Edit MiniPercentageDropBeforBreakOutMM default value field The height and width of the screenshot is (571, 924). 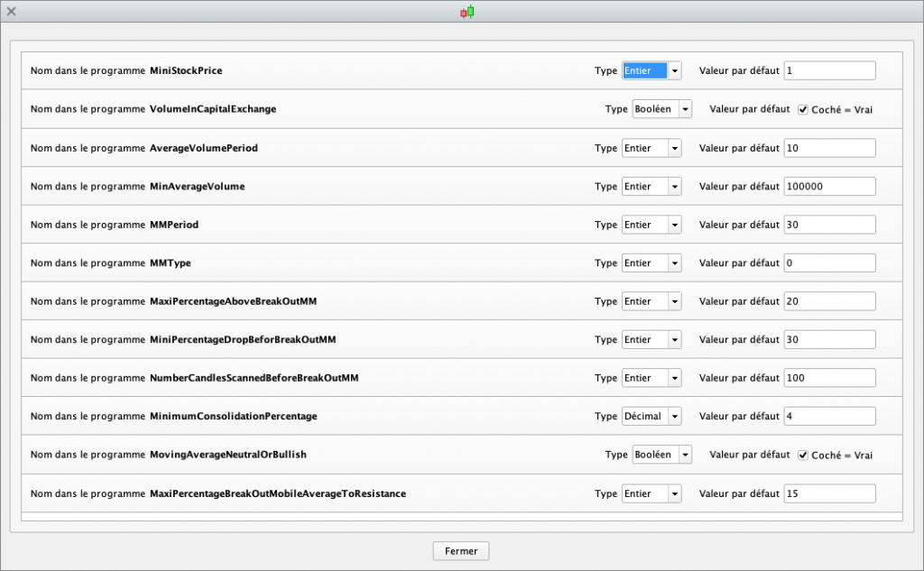pyautogui.click(x=830, y=339)
